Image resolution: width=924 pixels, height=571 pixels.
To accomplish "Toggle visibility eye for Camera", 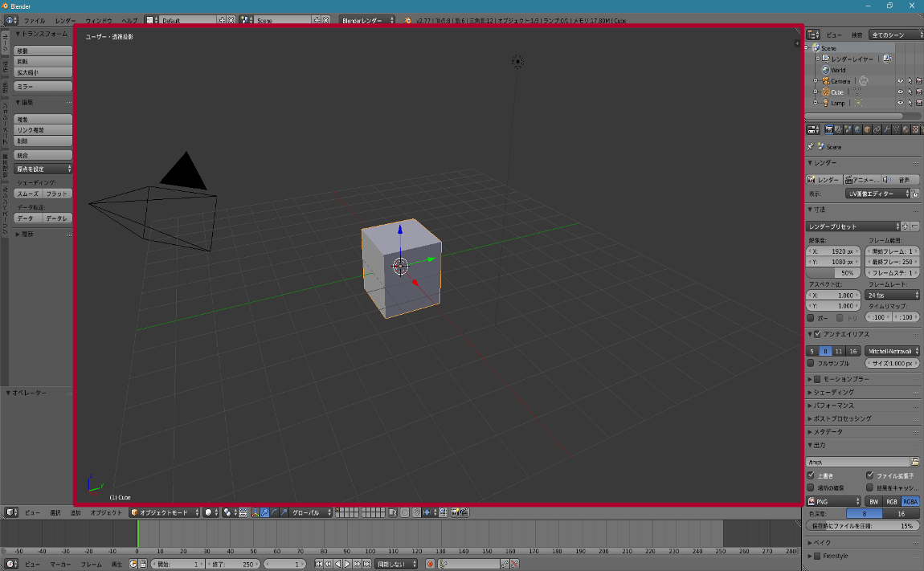I will [x=900, y=81].
